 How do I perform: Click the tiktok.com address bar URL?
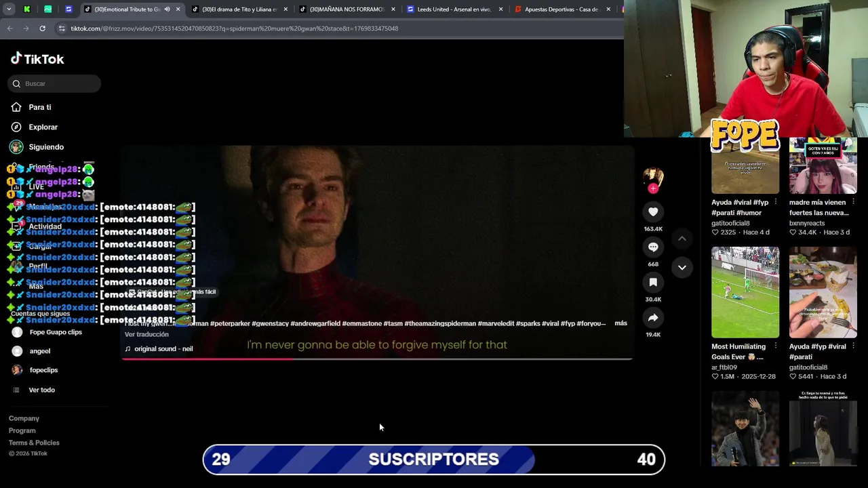(x=234, y=28)
